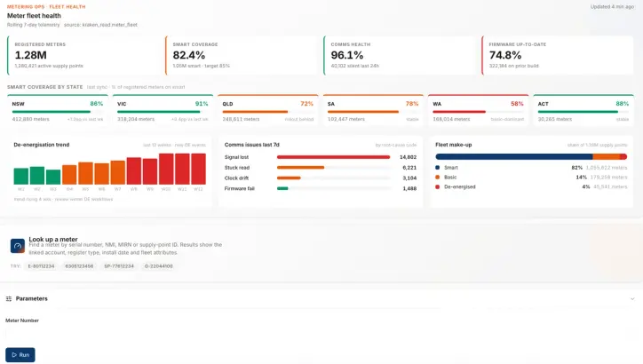Click the 'Metering Ops · Fleet Health' breadcrumb
This screenshot has width=643, height=364.
[46, 6]
